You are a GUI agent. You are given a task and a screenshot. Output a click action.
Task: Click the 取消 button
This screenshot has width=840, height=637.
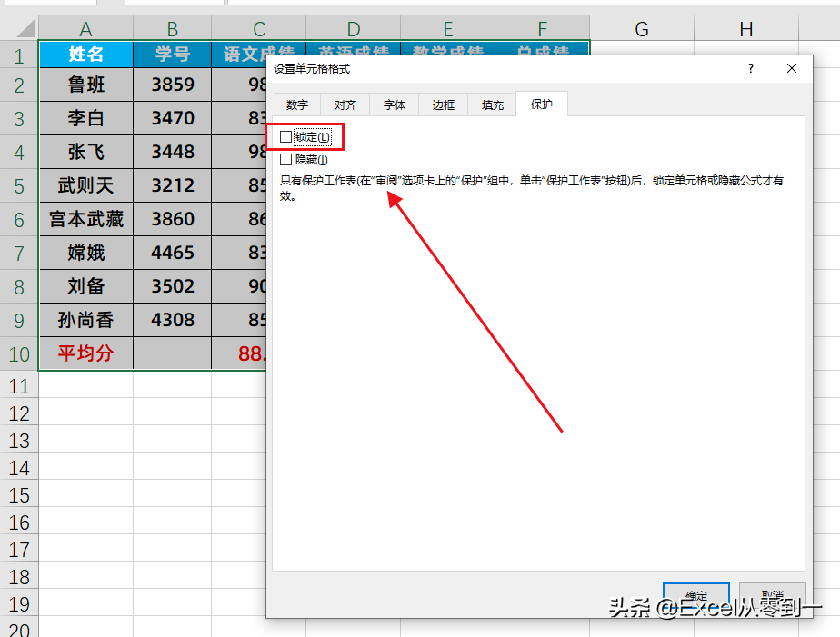pyautogui.click(x=772, y=595)
